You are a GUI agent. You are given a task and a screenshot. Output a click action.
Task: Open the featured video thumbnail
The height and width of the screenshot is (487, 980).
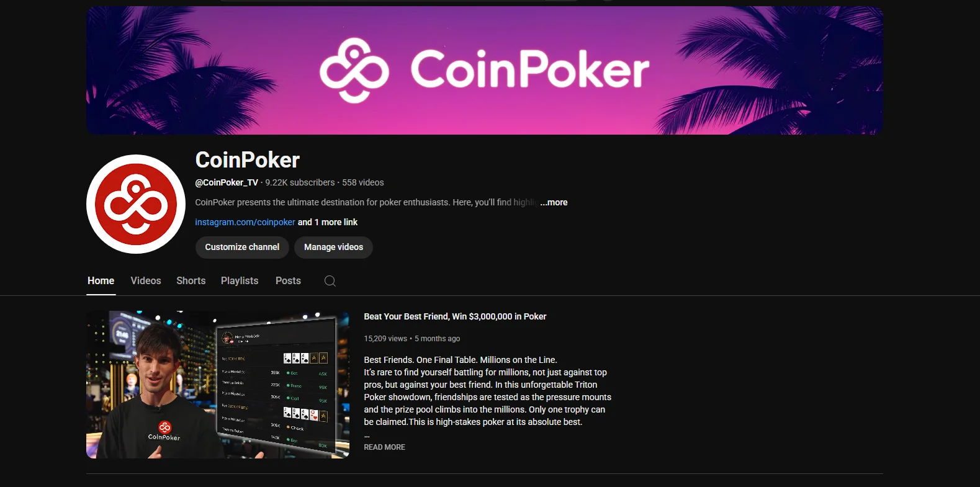[x=218, y=385]
